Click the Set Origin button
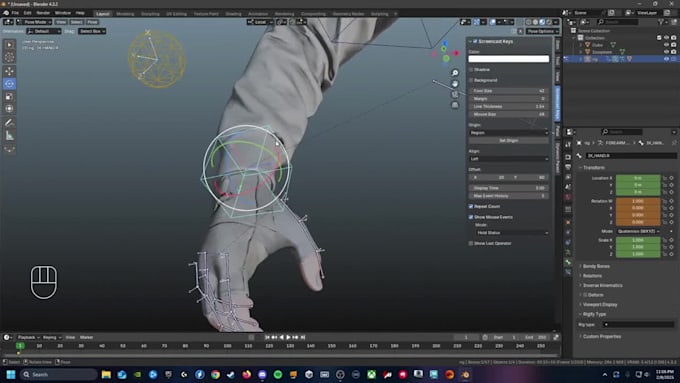This screenshot has width=680, height=383. coord(509,141)
